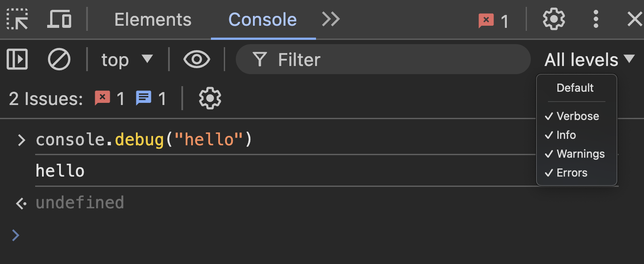Open the 2 Issues link

pos(46,99)
